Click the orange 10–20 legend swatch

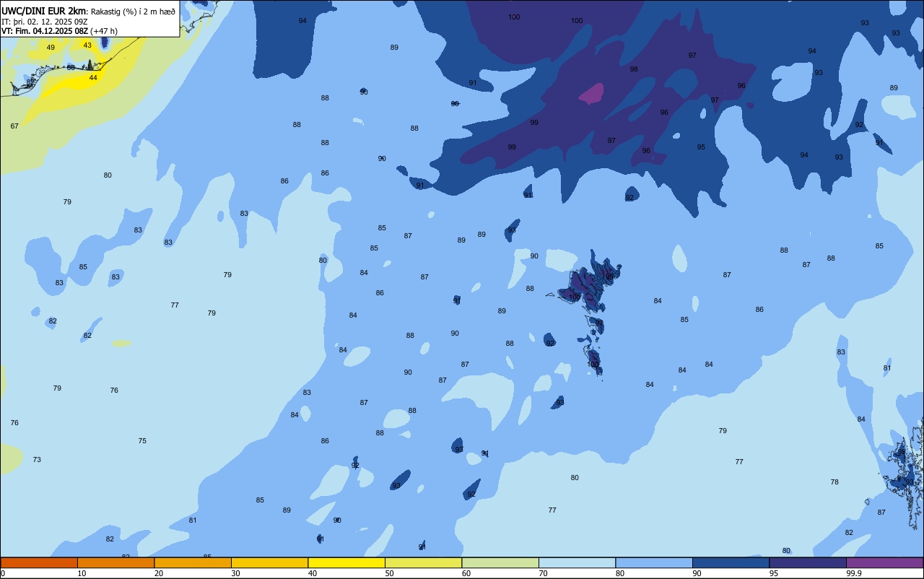[x=116, y=562]
